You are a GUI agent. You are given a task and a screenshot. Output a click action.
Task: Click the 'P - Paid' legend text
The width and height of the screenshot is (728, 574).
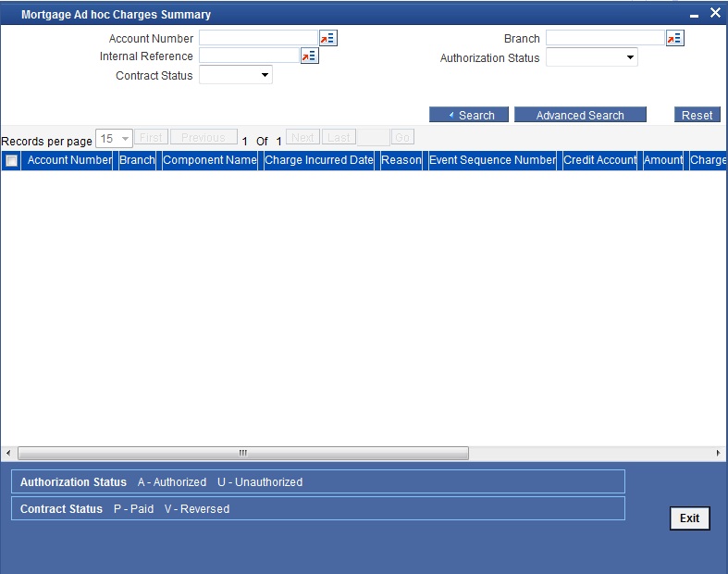click(134, 509)
